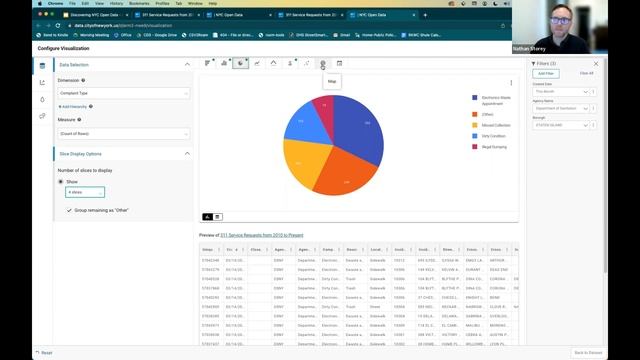The height and width of the screenshot is (360, 640).
Task: Click the Gmail bookmark
Action: coord(342,35)
